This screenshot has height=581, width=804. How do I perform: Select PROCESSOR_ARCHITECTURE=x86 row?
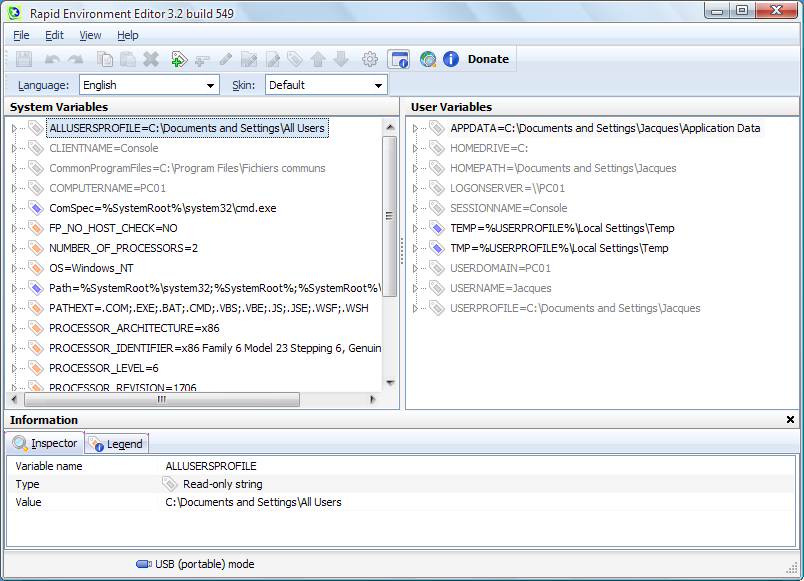[x=134, y=328]
